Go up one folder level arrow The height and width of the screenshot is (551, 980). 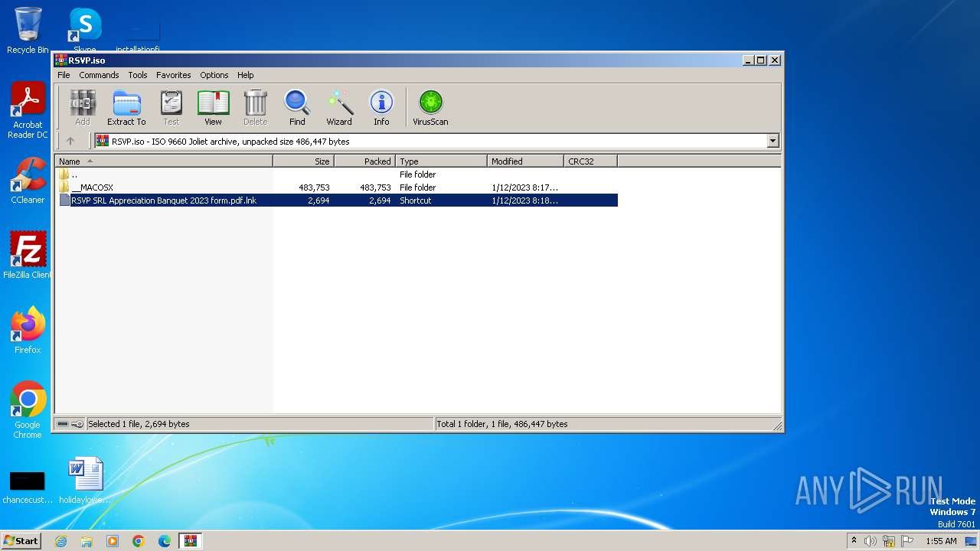click(70, 141)
